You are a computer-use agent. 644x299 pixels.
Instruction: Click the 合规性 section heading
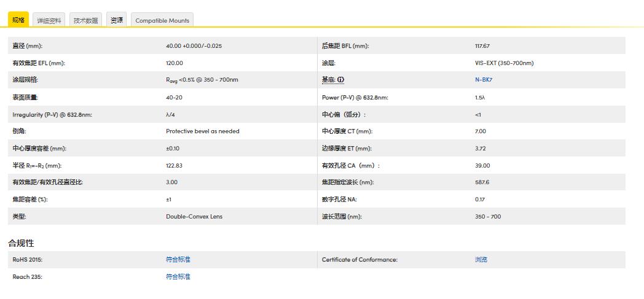coord(21,243)
